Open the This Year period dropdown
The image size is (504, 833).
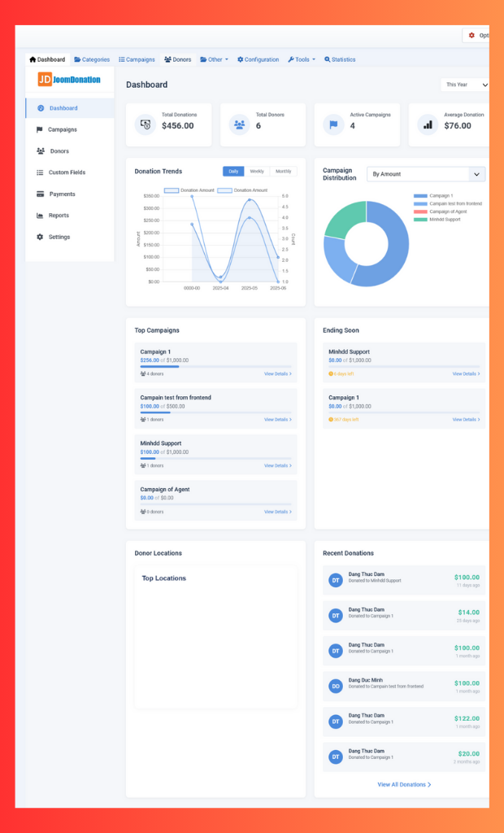(x=465, y=85)
